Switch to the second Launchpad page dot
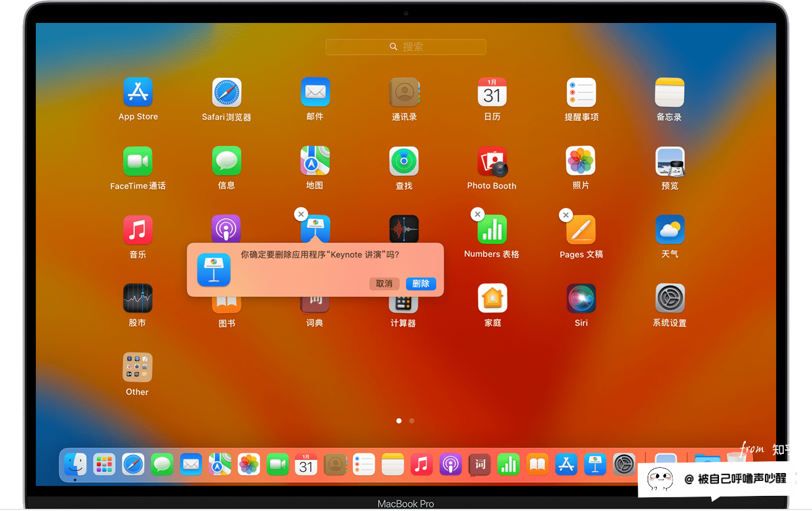The image size is (812, 511). [x=411, y=421]
